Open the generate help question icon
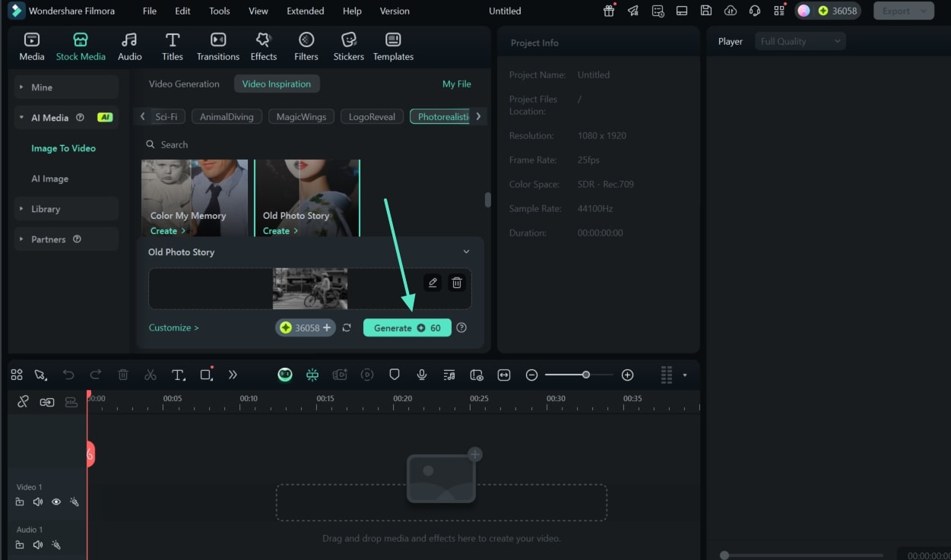 click(x=461, y=327)
